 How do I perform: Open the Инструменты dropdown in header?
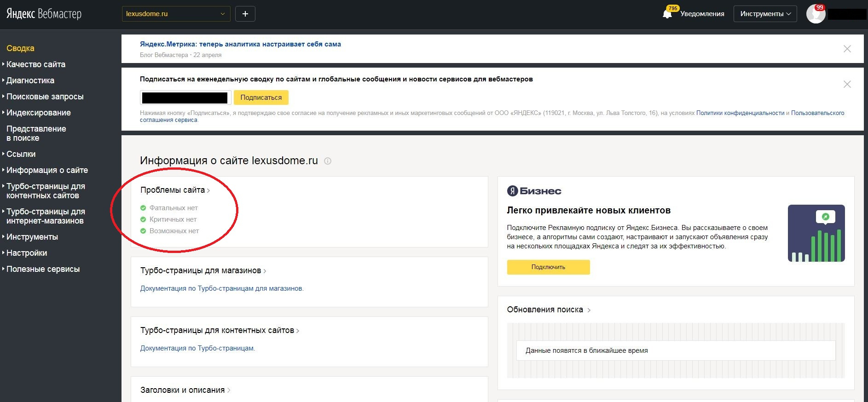pos(765,14)
